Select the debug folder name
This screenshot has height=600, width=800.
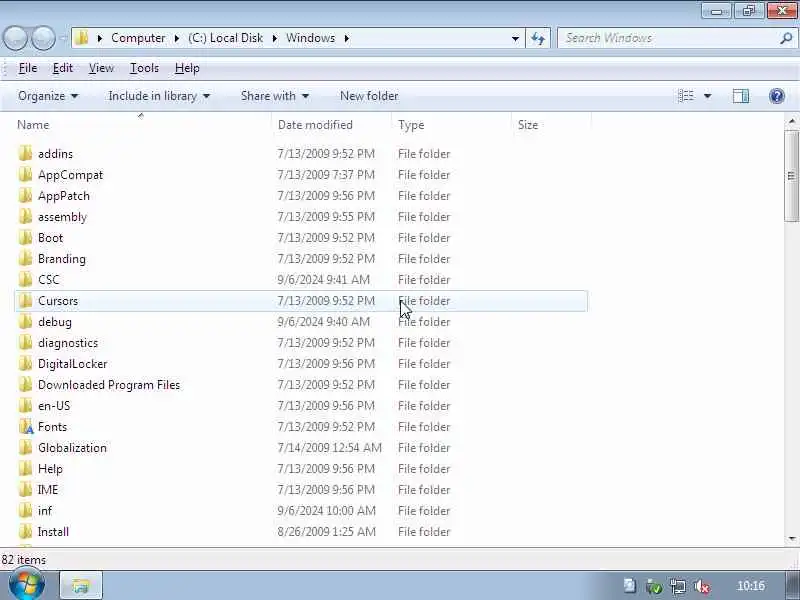click(x=55, y=322)
